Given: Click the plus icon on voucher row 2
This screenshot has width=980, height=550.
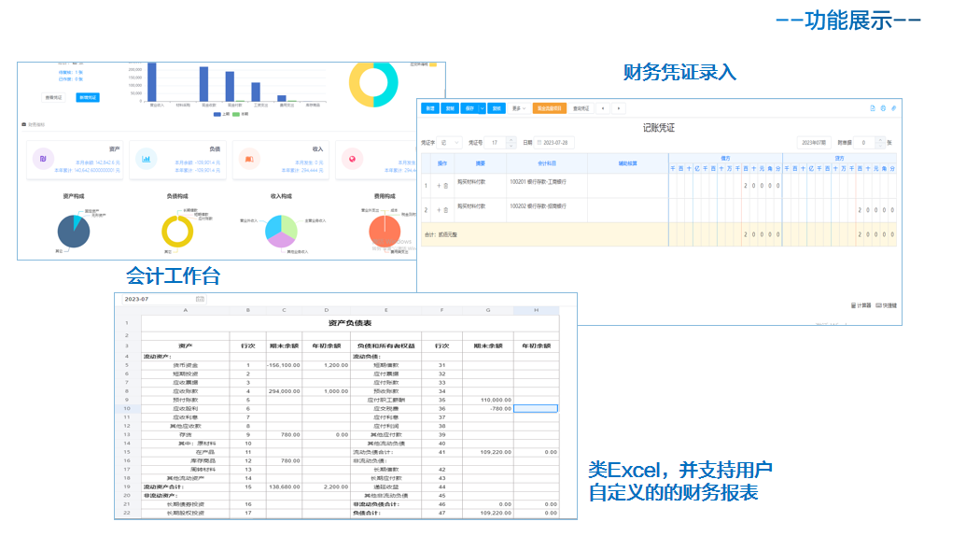Looking at the screenshot, I should (439, 210).
